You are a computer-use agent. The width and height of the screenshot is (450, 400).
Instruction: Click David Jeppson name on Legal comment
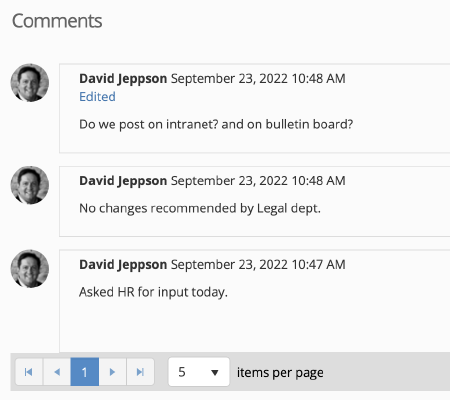pyautogui.click(x=123, y=181)
